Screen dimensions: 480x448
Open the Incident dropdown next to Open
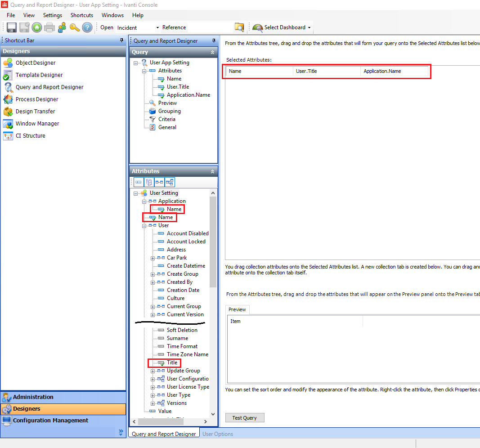(157, 28)
